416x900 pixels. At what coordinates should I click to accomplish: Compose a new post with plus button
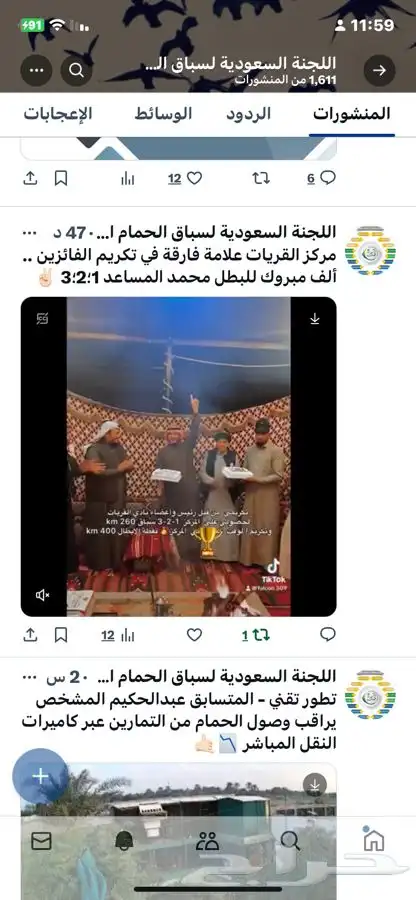[40, 777]
